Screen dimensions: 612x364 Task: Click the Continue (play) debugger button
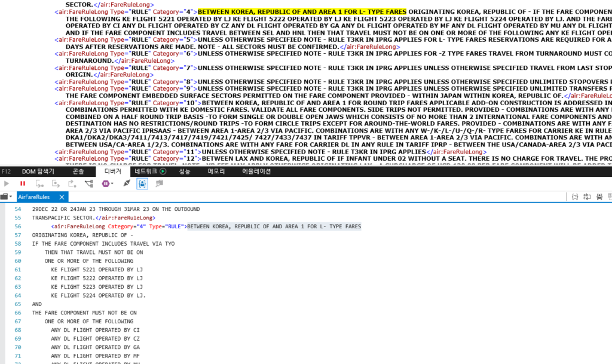coord(7,183)
